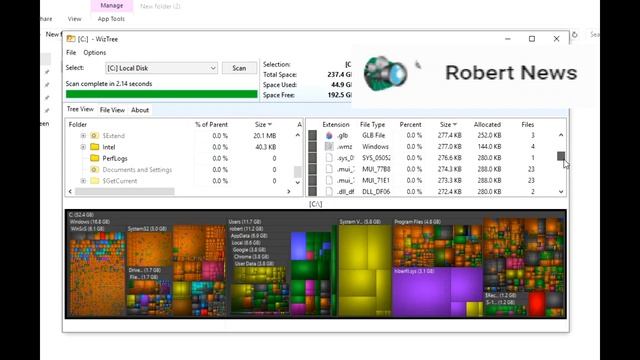Viewport: 640px width, 360px height.
Task: Click the .glb row color swatch
Action: 313,135
